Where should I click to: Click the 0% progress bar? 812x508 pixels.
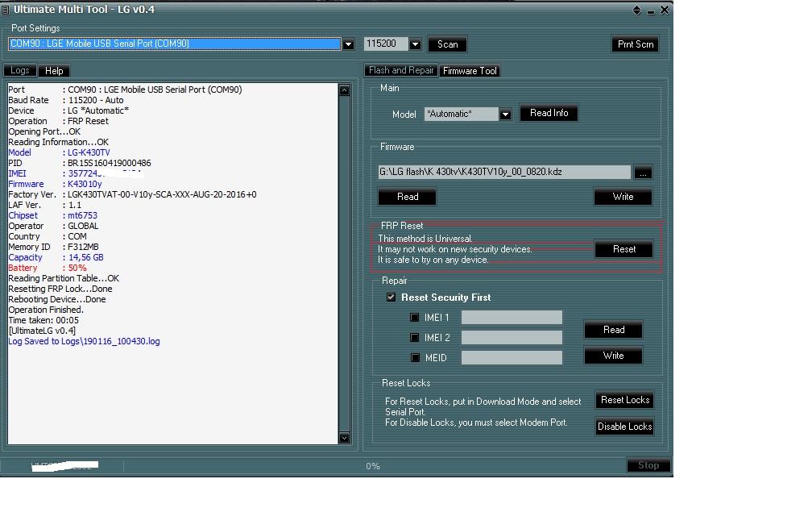pos(373,466)
